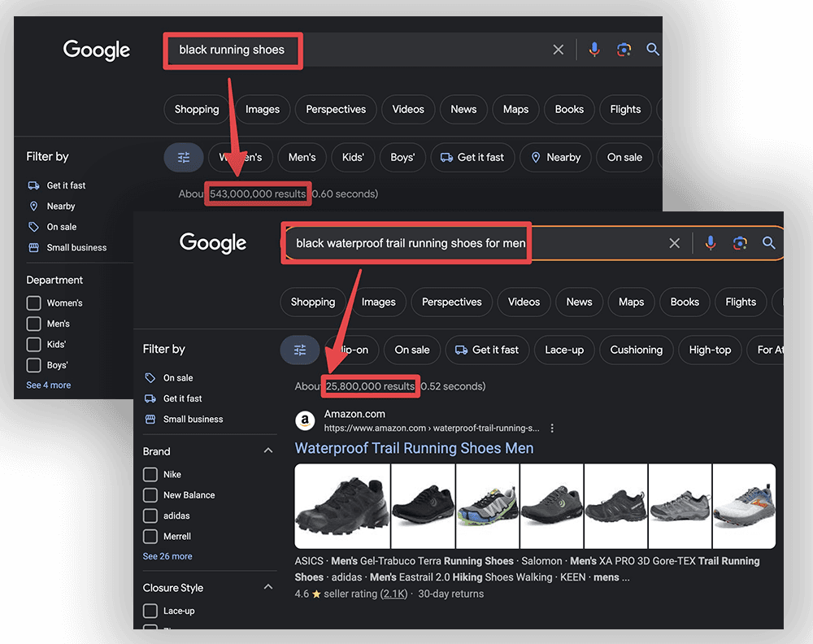Viewport: 813px width, 644px height.
Task: Collapse the Closure Style section chevron
Action: click(x=268, y=587)
